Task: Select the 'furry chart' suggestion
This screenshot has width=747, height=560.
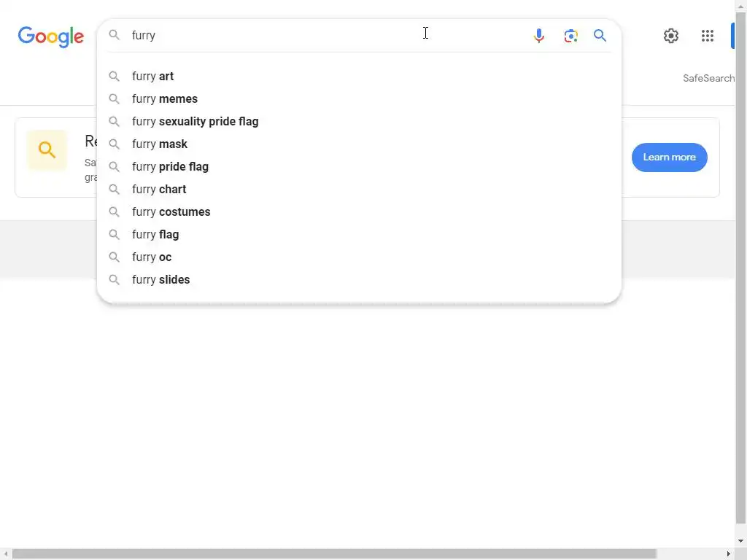Action: 159,189
